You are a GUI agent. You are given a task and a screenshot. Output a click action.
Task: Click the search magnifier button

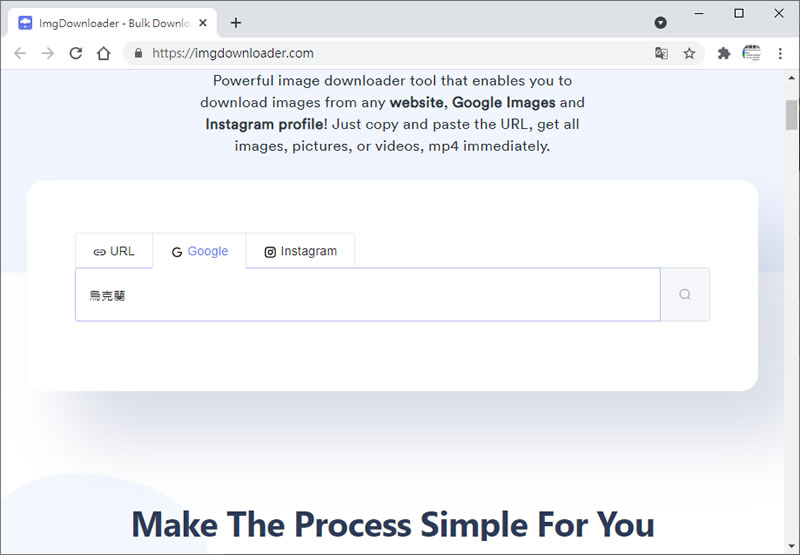tap(685, 294)
